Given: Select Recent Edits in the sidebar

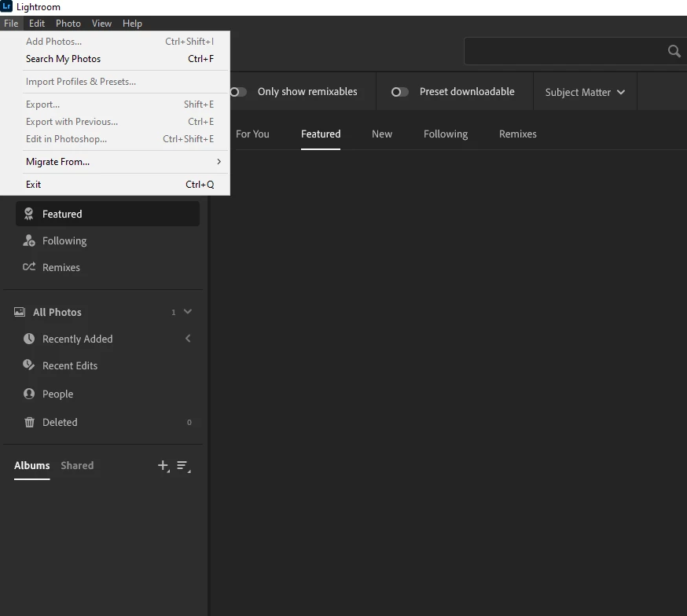Looking at the screenshot, I should (x=108, y=365).
